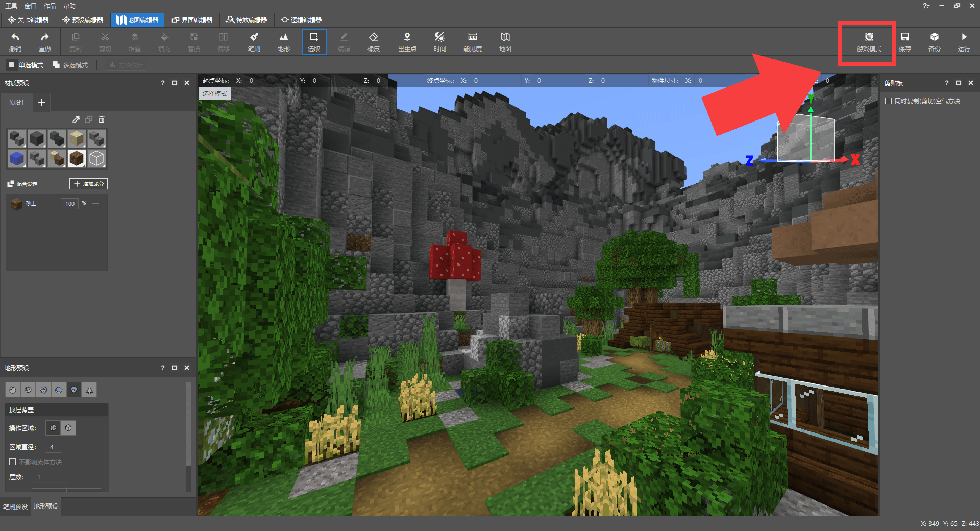Choose the sphere operation area shape

pyautogui.click(x=53, y=428)
